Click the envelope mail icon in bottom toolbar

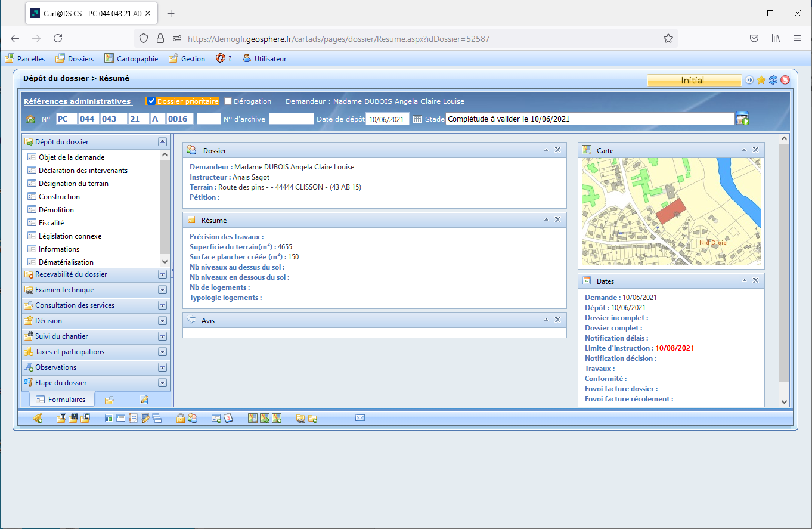point(359,418)
